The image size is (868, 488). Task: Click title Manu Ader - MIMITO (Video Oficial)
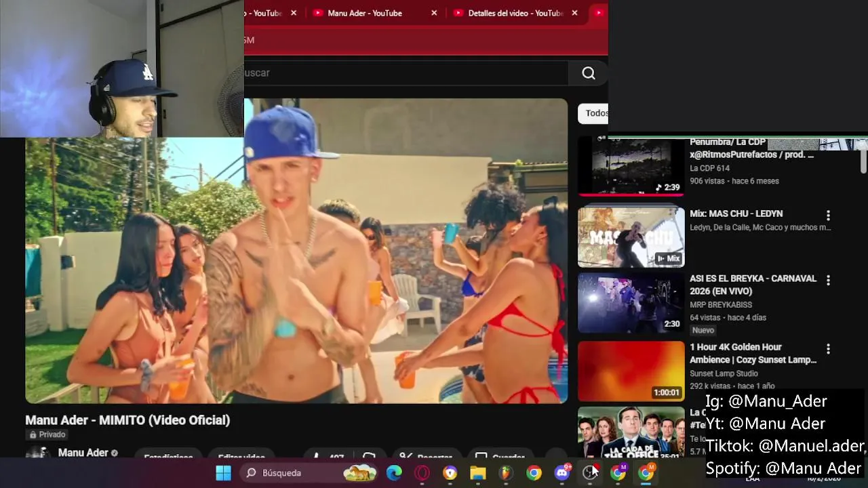127,420
